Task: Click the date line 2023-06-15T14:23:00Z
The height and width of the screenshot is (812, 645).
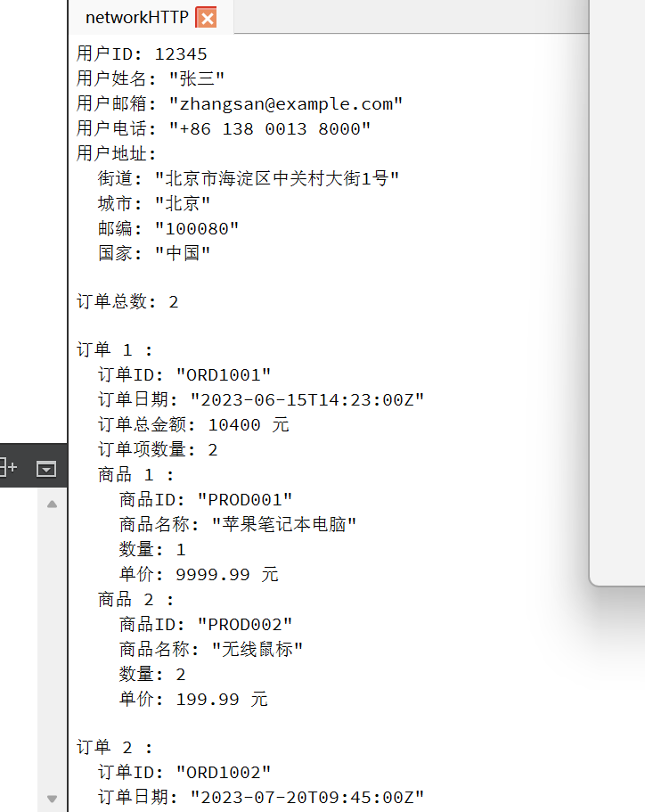Action: pyautogui.click(x=261, y=400)
